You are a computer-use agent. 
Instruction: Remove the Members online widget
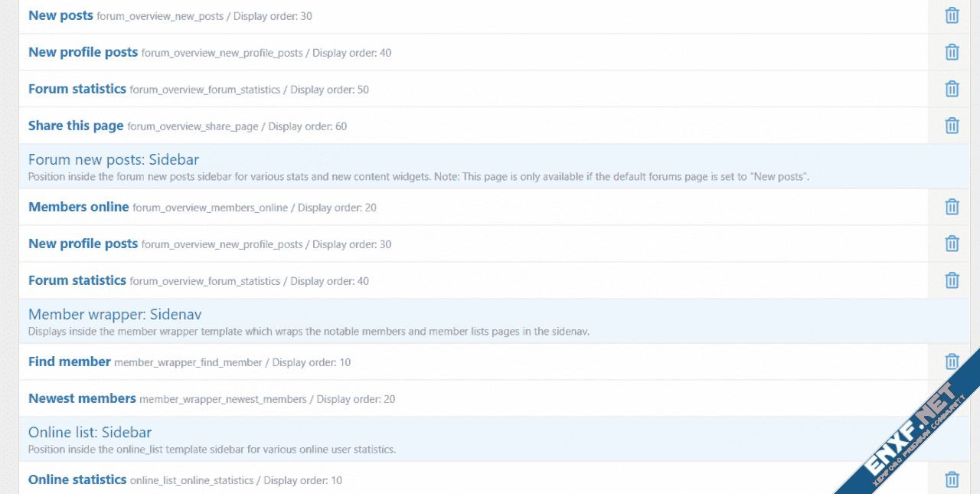point(952,207)
